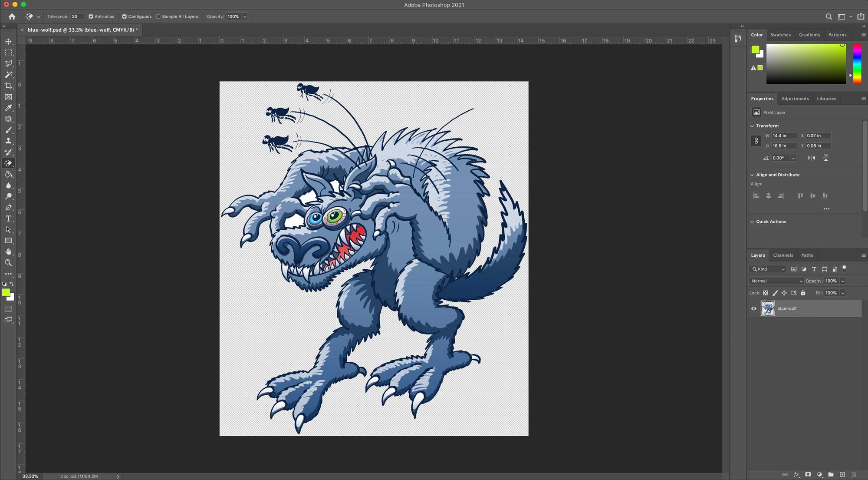Toggle lock transparent pixels
The image size is (868, 480).
(766, 293)
